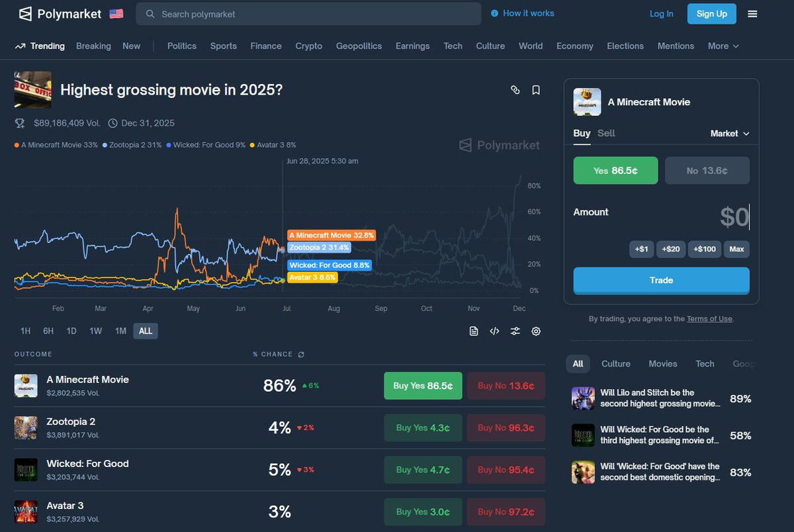The height and width of the screenshot is (532, 794).
Task: Click the Log In link
Action: pyautogui.click(x=662, y=14)
